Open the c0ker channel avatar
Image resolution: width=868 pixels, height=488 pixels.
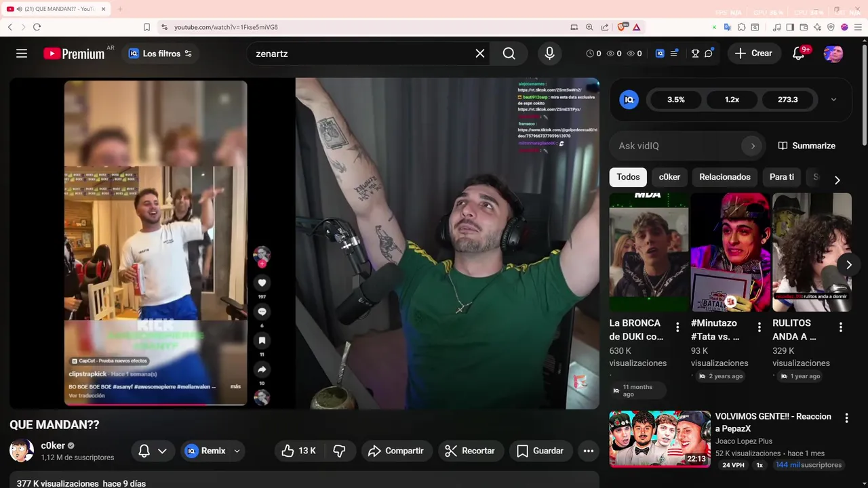point(22,451)
